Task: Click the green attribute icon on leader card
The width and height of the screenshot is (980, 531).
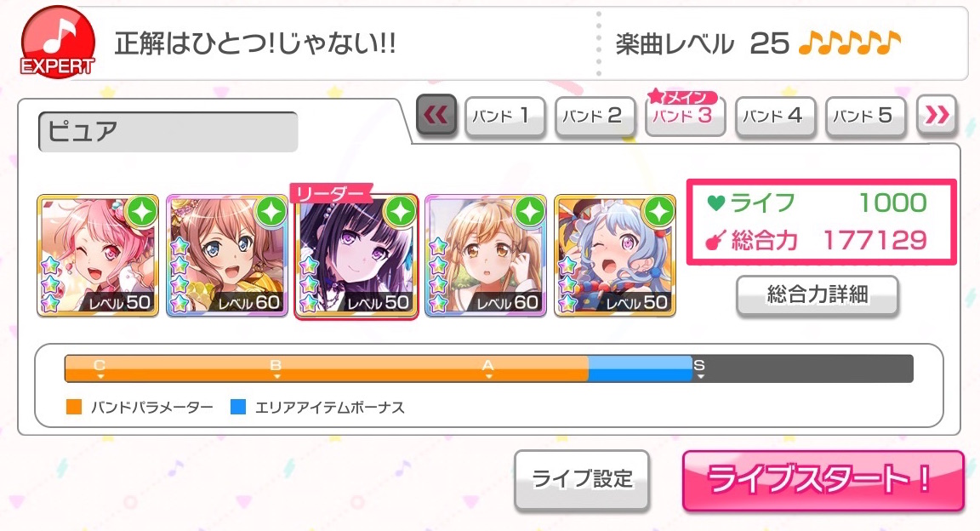Action: coord(401,212)
